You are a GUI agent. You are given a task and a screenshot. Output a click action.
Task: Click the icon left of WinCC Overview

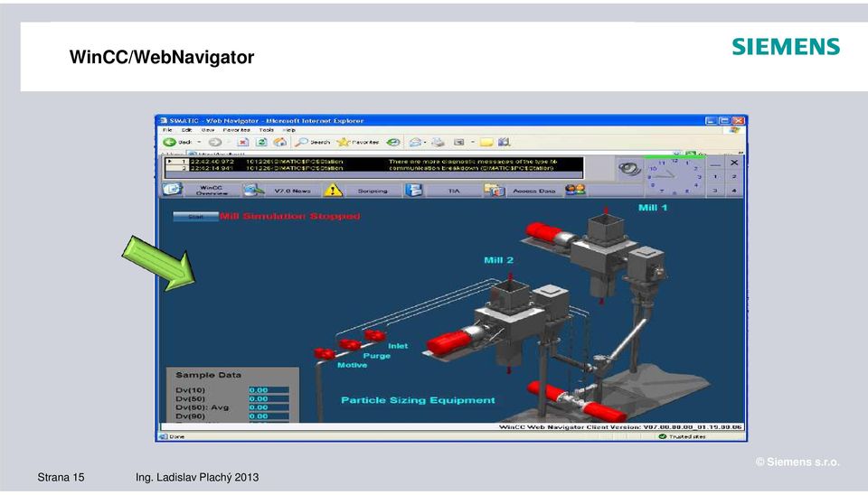(x=172, y=189)
